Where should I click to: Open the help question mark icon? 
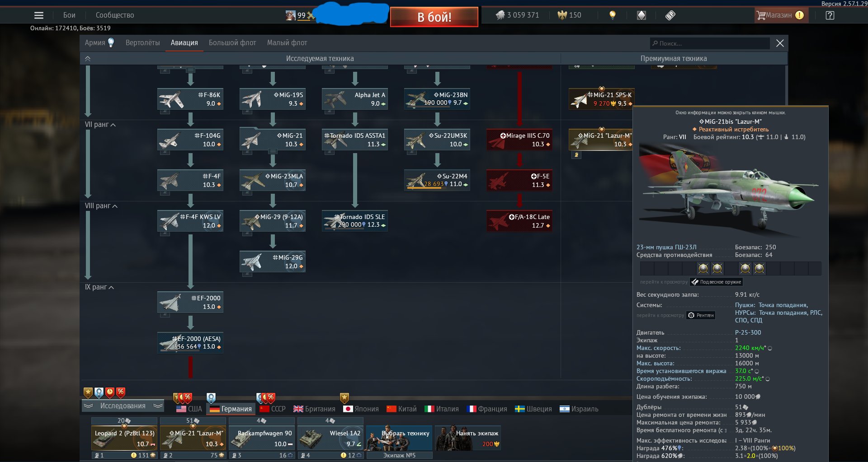pos(830,15)
